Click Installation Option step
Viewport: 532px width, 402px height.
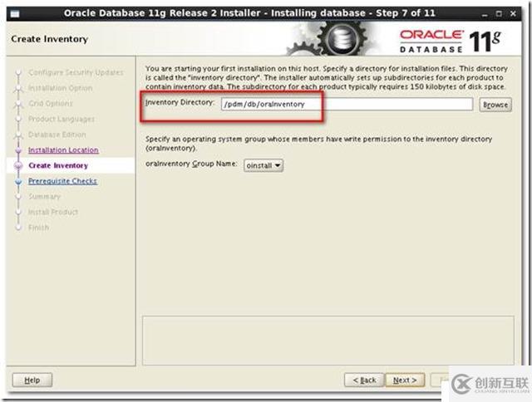point(61,88)
